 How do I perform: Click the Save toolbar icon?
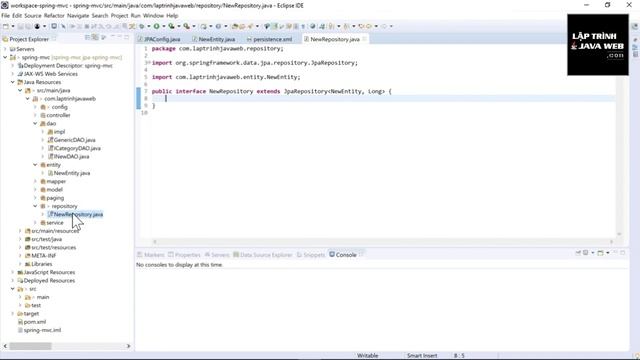click(x=20, y=26)
